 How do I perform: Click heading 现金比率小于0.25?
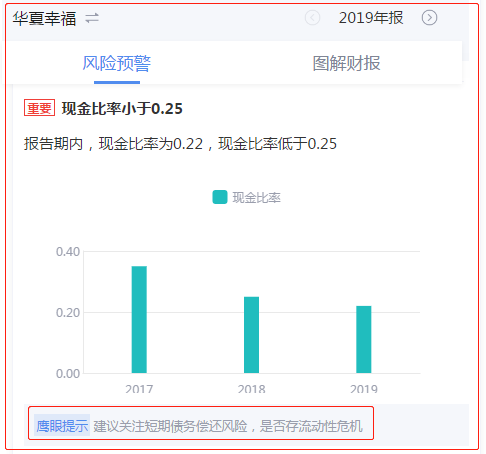[x=122, y=109]
